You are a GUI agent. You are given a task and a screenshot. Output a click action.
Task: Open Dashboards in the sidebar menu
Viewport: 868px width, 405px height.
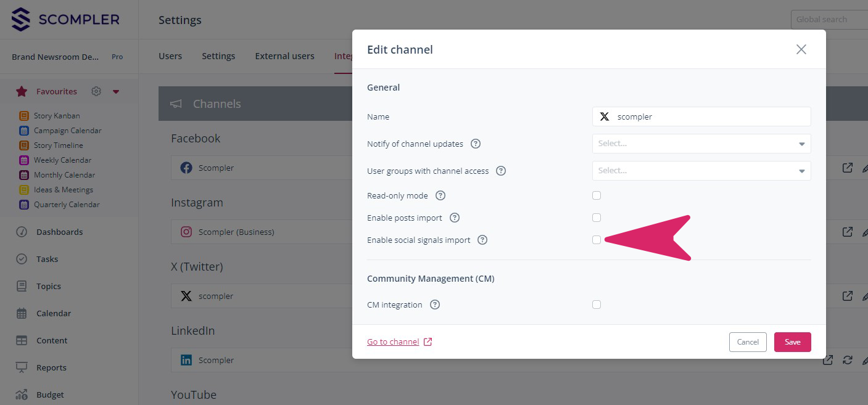[x=59, y=232]
